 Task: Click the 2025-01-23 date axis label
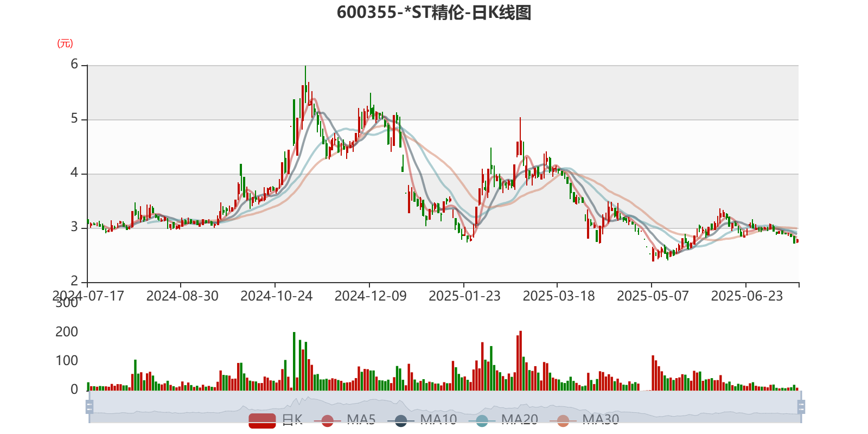(x=465, y=296)
